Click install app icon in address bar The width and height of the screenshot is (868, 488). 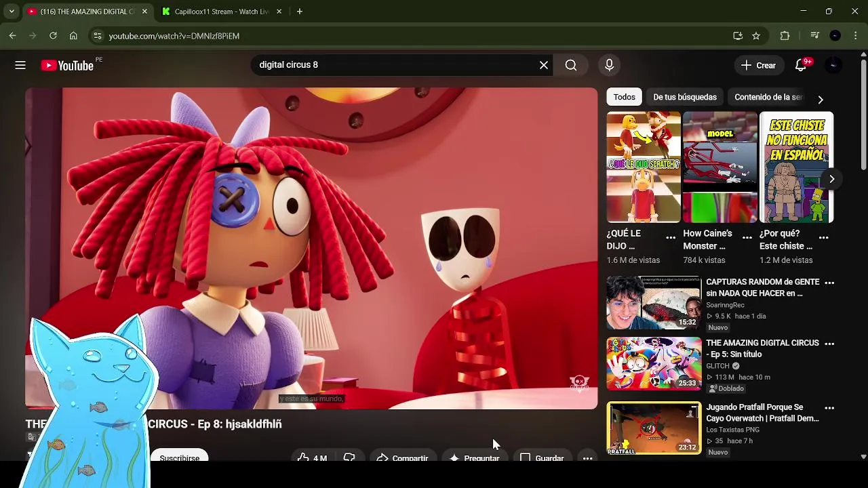(738, 36)
